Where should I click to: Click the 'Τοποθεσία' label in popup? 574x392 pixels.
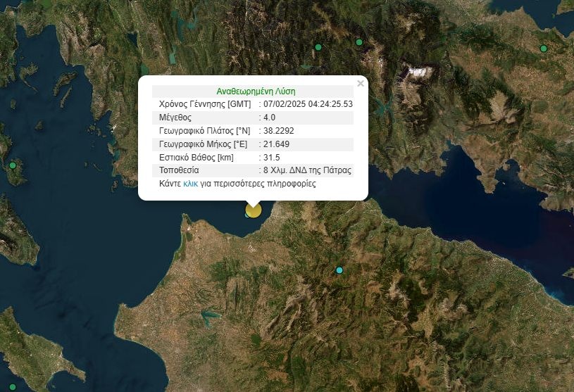click(x=179, y=170)
